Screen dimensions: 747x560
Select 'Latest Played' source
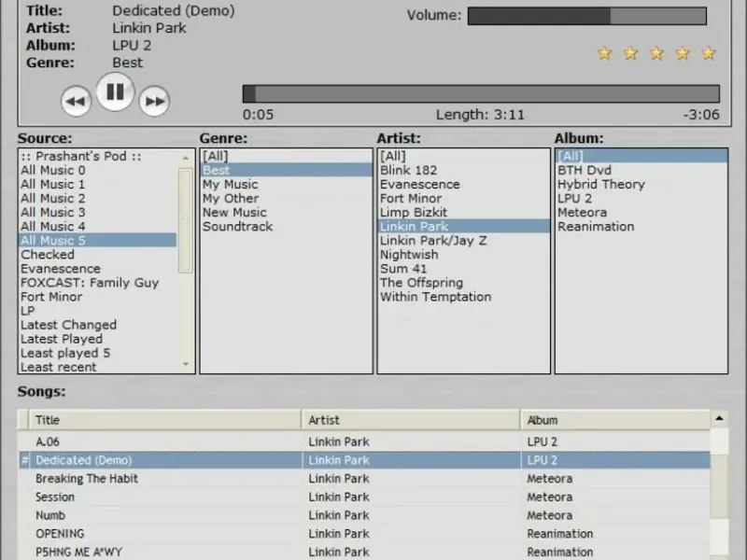(98, 339)
